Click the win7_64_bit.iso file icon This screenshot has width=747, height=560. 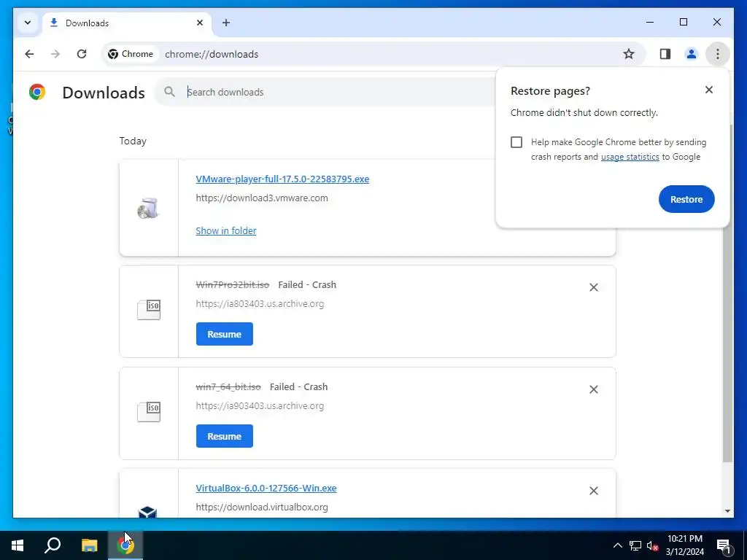[x=149, y=412]
